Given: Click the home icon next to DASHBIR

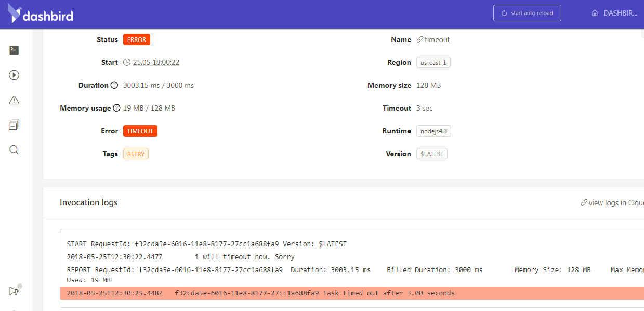Looking at the screenshot, I should pyautogui.click(x=594, y=12).
